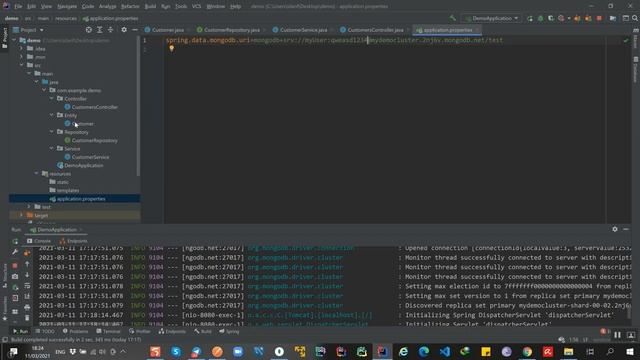
Task: Open the File menu
Action: (18, 7)
